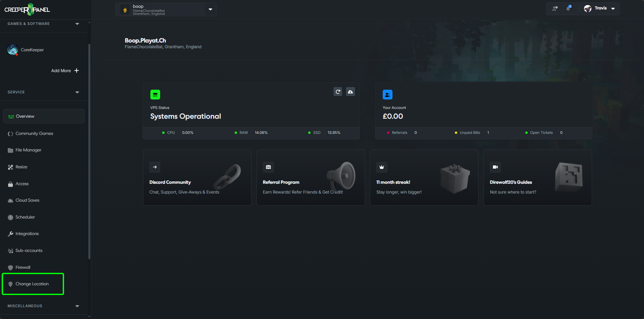The height and width of the screenshot is (319, 644).
Task: Restart the VPS with the refresh button
Action: (x=338, y=91)
